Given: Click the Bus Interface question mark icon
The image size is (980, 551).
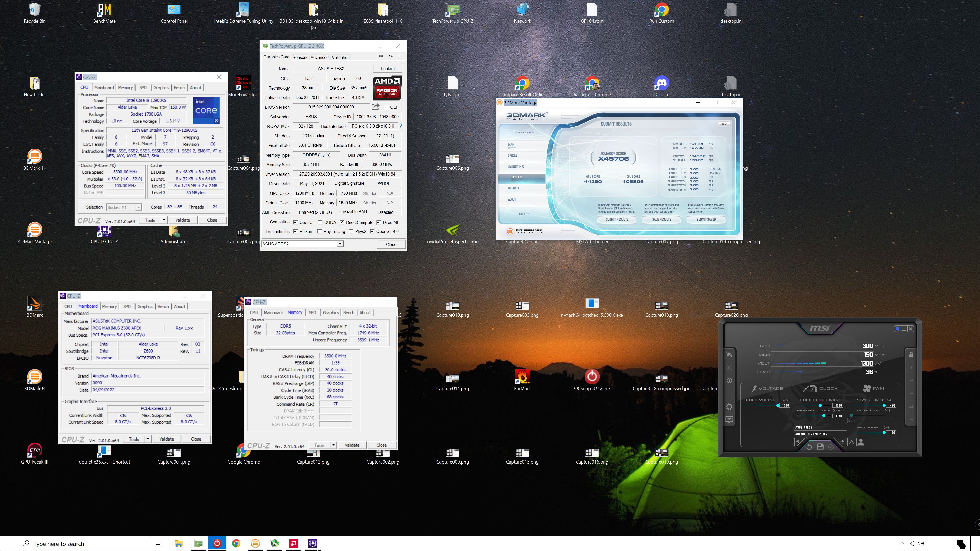Looking at the screenshot, I should [x=401, y=126].
